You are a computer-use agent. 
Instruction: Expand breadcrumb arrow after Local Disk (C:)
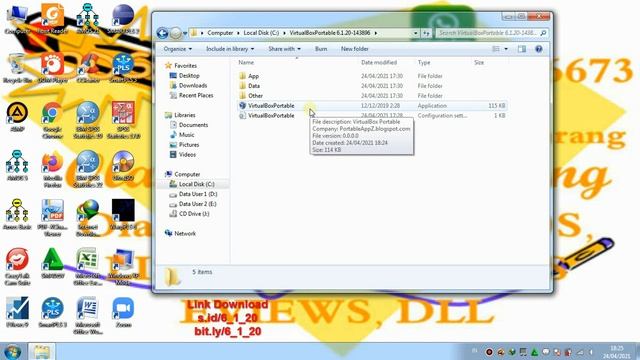pyautogui.click(x=284, y=33)
